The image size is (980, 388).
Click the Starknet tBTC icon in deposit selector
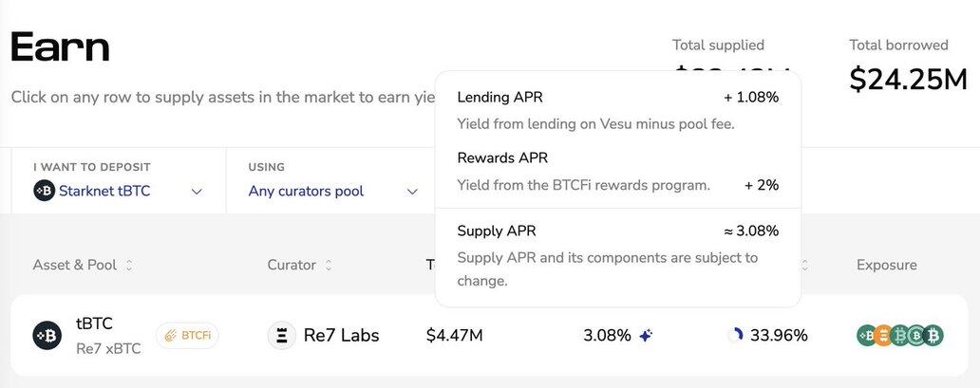click(x=44, y=192)
